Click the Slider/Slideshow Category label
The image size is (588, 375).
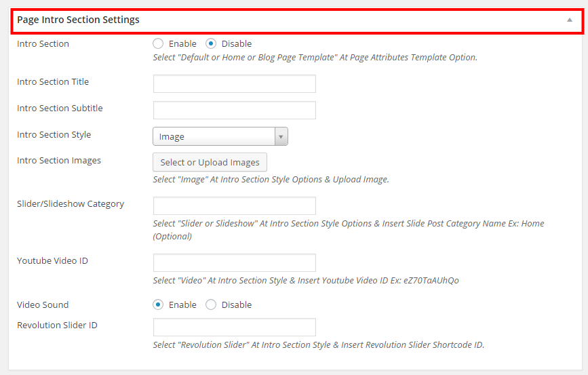pos(71,204)
